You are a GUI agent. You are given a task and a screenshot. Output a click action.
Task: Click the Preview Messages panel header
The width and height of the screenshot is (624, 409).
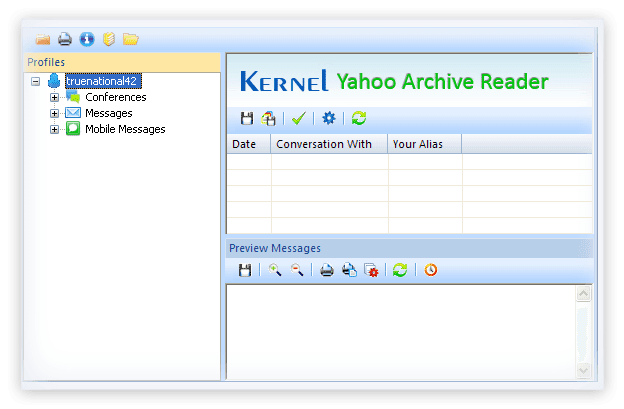[409, 248]
